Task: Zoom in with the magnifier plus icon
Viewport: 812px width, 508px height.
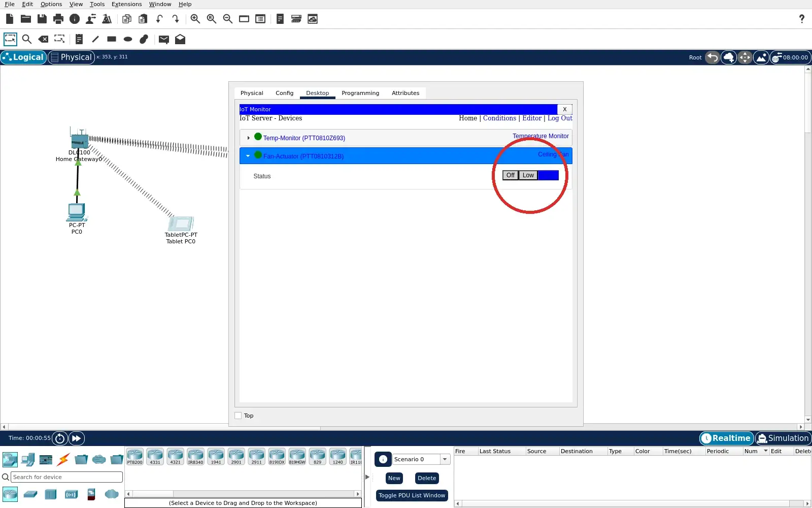Action: [195, 19]
